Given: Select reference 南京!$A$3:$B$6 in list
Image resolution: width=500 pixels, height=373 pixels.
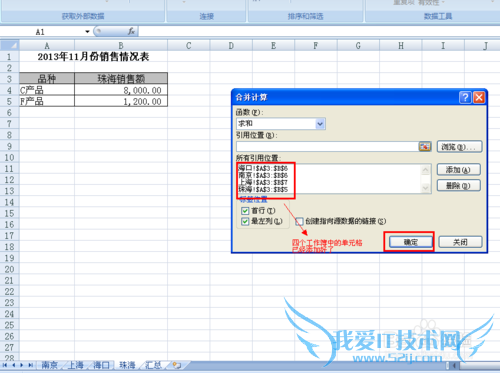Looking at the screenshot, I should tap(263, 175).
